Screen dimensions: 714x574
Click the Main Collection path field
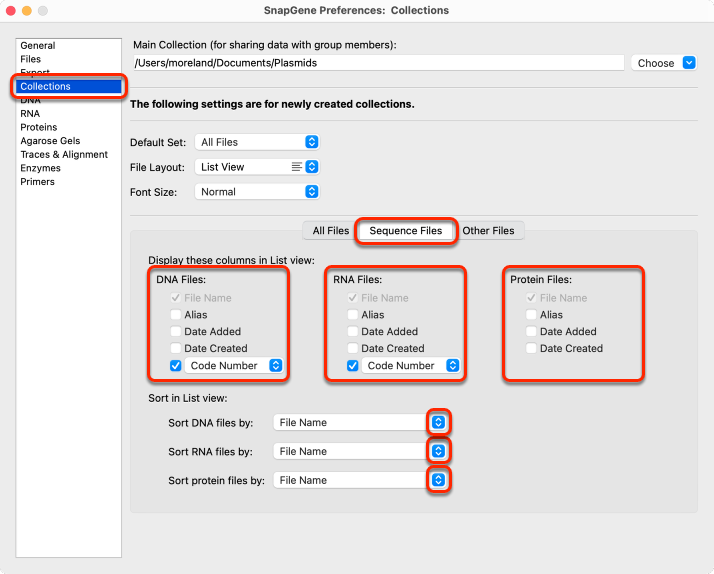(x=378, y=63)
